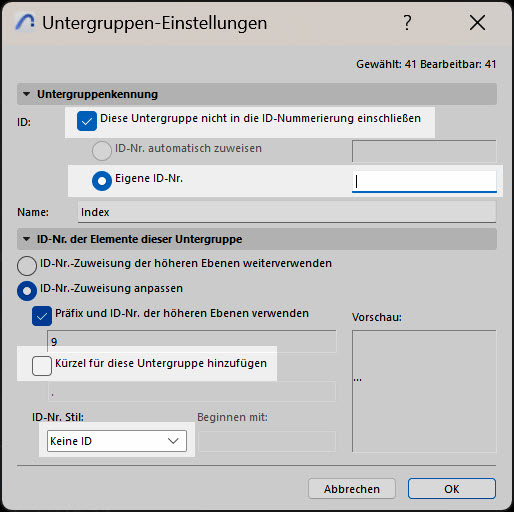514x512 pixels.
Task: Collapse the Untergruppenkennung section
Action: (x=26, y=94)
